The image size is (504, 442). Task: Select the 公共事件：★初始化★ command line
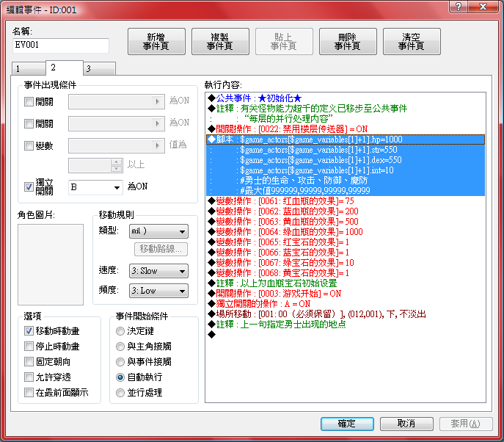pos(346,98)
